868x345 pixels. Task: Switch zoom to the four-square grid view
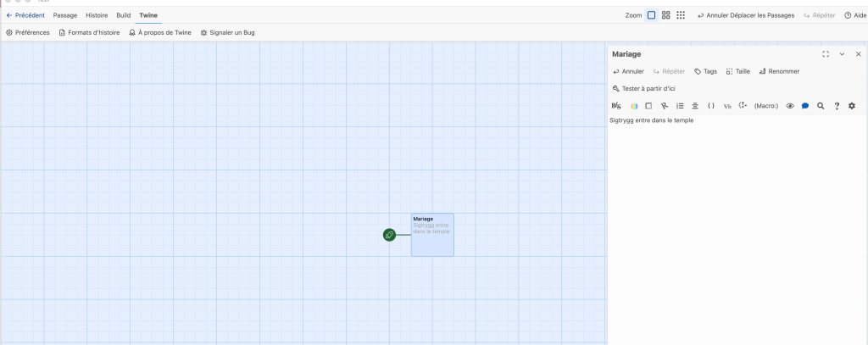tap(666, 15)
